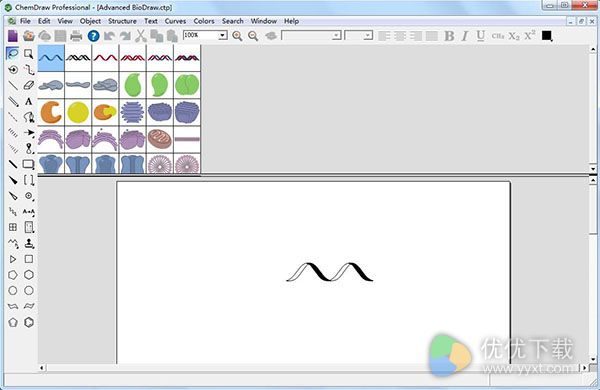Viewport: 600px width, 390px height.
Task: Select the Drawing Elements rectangle tool
Action: pos(29,164)
